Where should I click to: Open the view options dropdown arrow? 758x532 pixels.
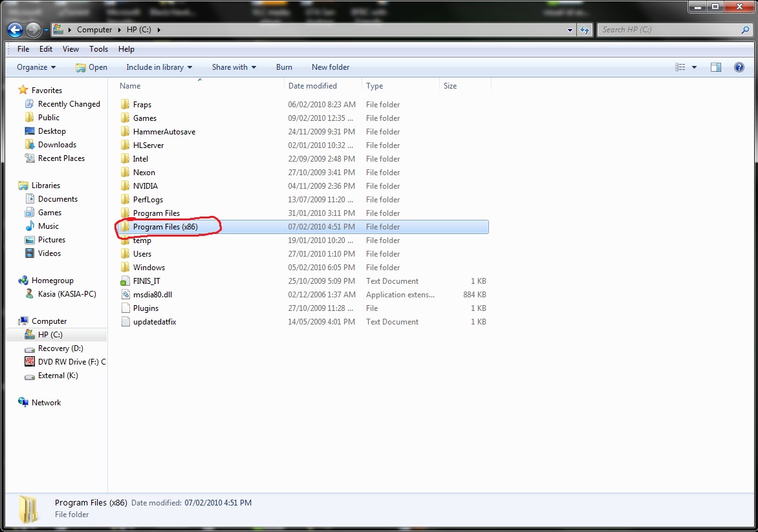(x=694, y=67)
